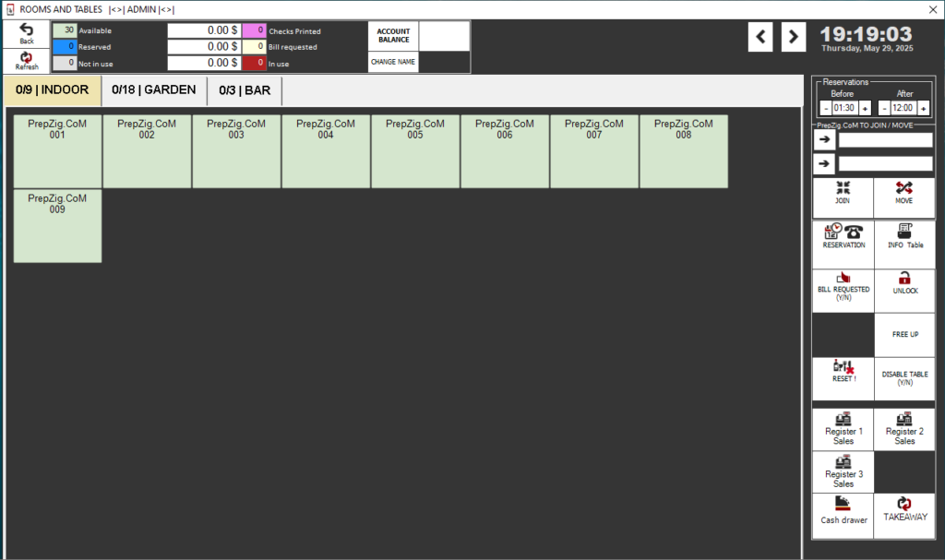Click the Checks Printed amount 0.00 $
This screenshot has height=560, width=945.
tap(204, 30)
